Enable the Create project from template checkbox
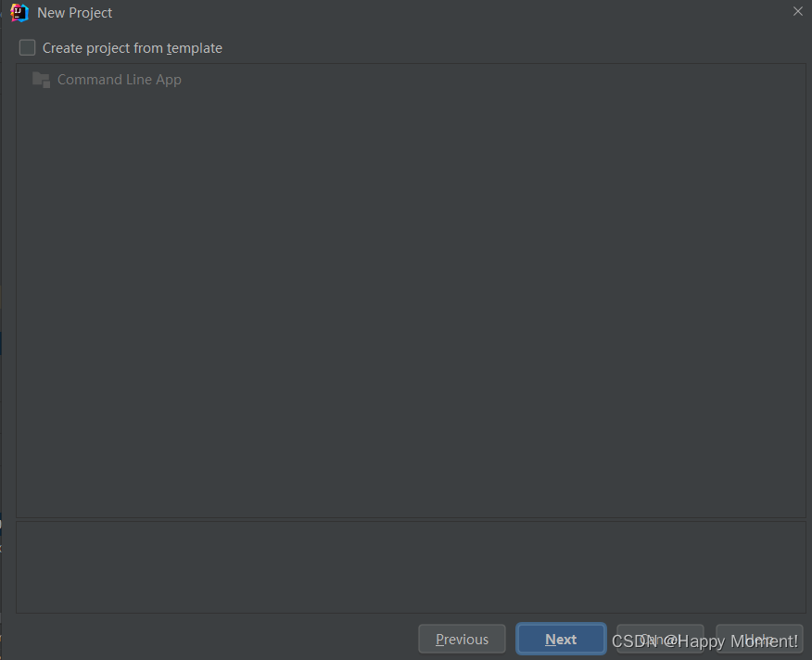Image resolution: width=812 pixels, height=660 pixels. 28,47
